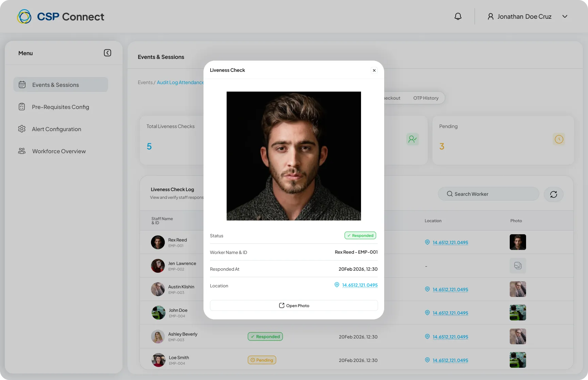Click Loe Smith's Pending badge
This screenshot has width=588, height=380.
pos(262,360)
